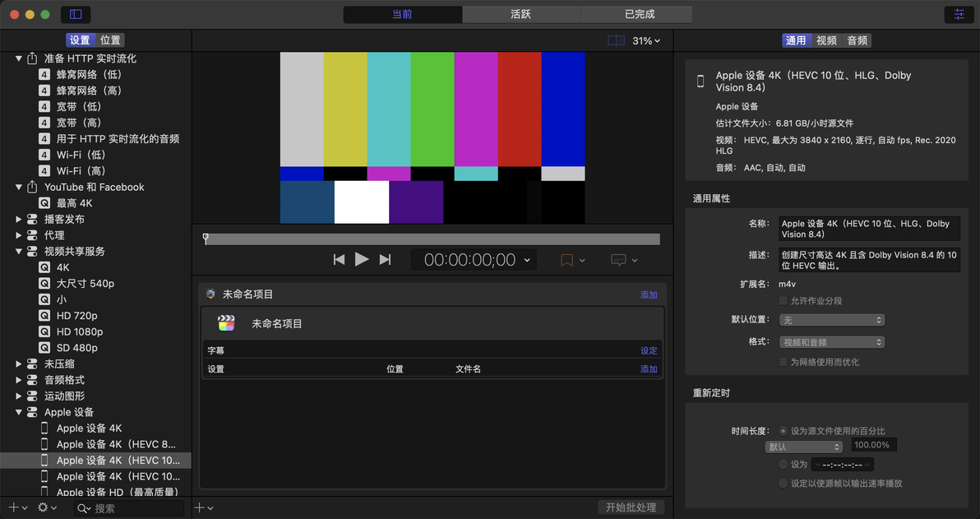Click 设定 link in the 字幕 row
The image size is (980, 519).
pyautogui.click(x=649, y=350)
